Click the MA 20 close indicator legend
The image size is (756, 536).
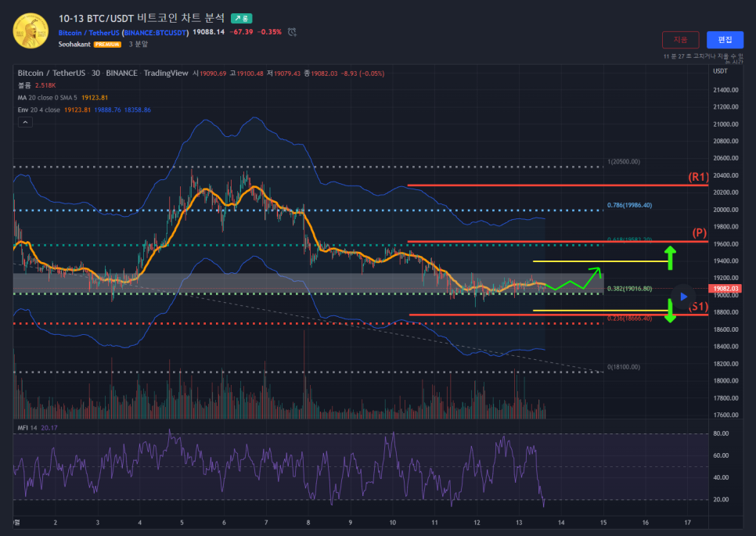pos(63,98)
